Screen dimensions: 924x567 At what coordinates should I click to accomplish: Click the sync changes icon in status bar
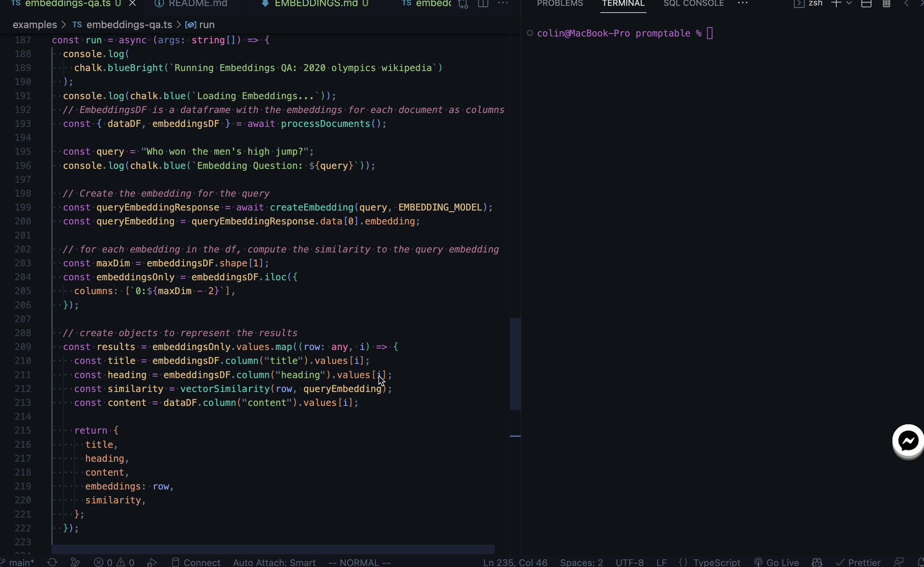(x=52, y=562)
